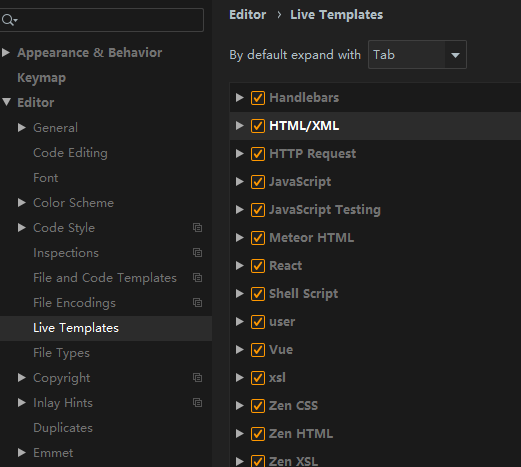This screenshot has width=521, height=467.
Task: Open Duplicates settings
Action: coord(63,428)
